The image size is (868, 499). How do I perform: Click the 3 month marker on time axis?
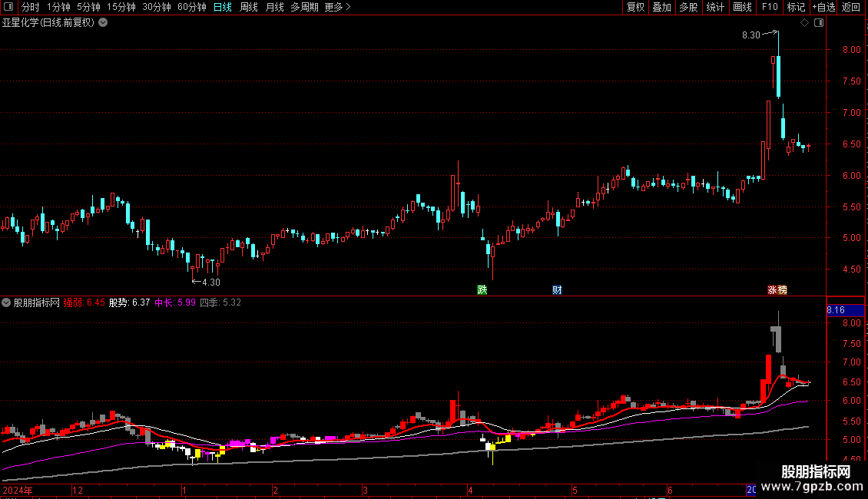[x=365, y=490]
